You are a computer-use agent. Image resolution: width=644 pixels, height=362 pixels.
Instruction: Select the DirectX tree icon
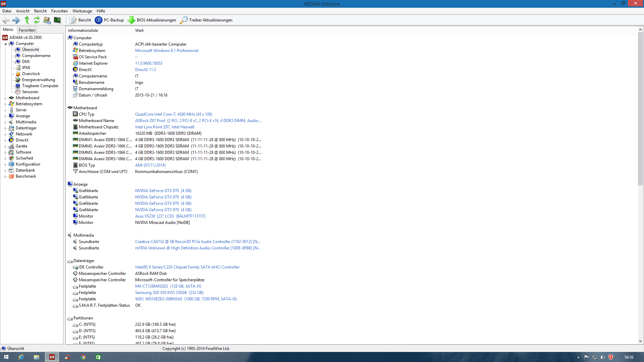(11, 140)
